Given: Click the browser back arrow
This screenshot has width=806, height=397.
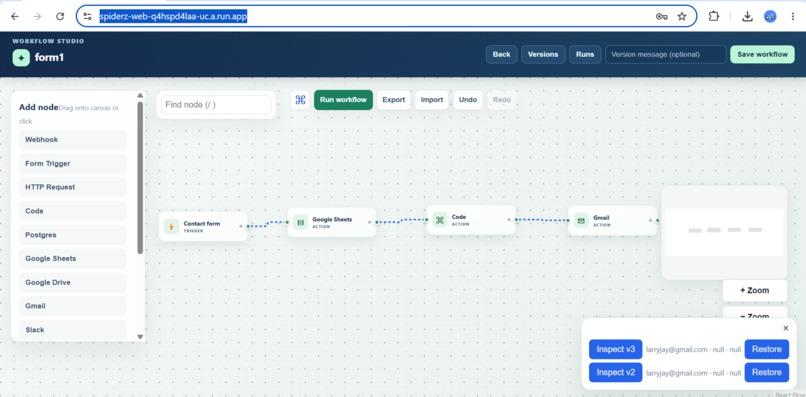Looking at the screenshot, I should coord(15,16).
